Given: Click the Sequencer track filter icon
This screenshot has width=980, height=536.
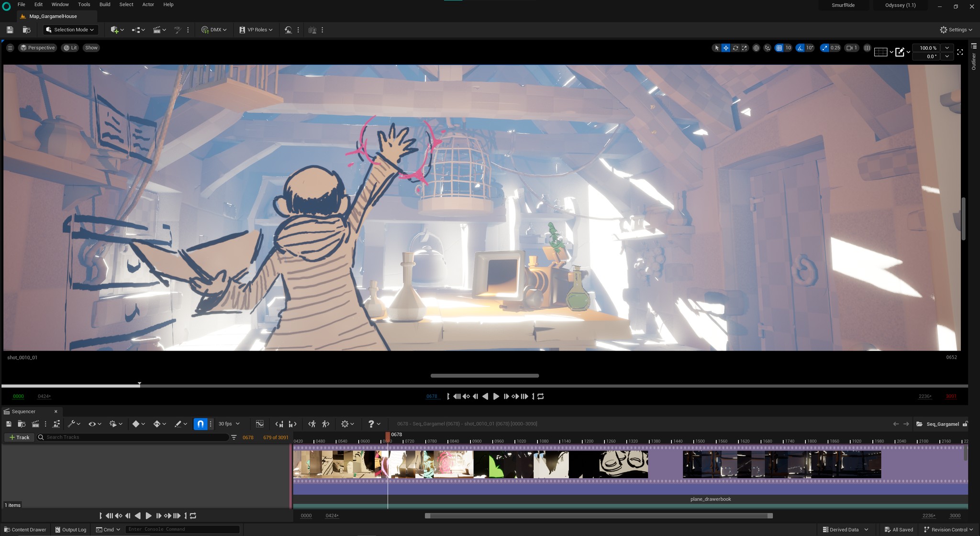Looking at the screenshot, I should pos(234,437).
